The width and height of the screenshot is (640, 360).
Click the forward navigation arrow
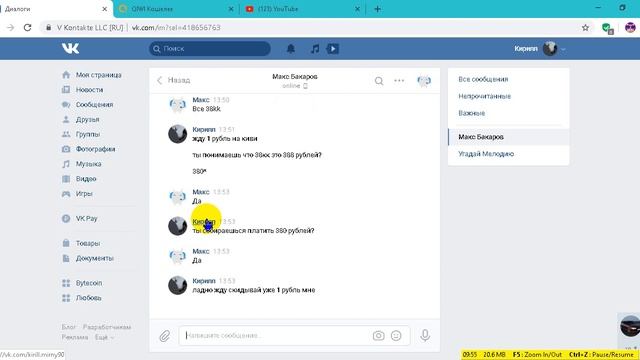(x=11, y=27)
